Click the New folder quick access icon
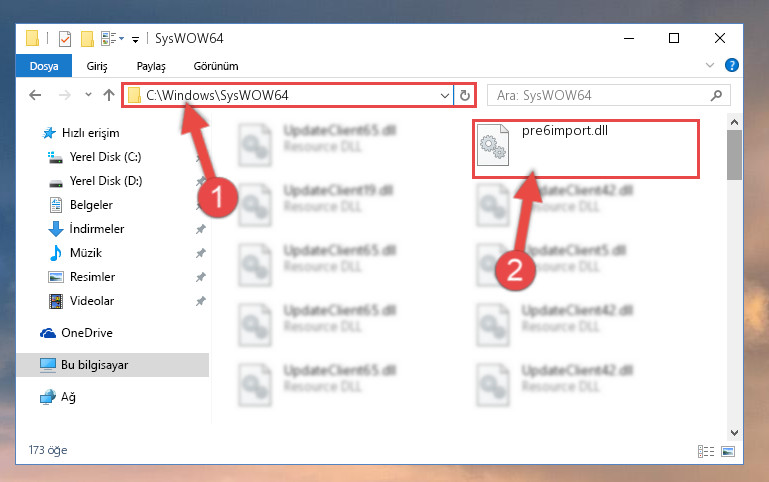This screenshot has height=482, width=769. pos(87,38)
